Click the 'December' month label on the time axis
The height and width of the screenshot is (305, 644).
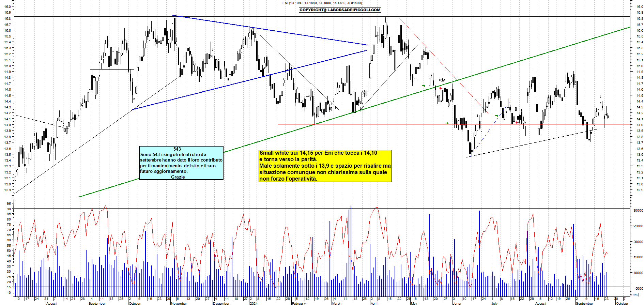(x=221, y=303)
